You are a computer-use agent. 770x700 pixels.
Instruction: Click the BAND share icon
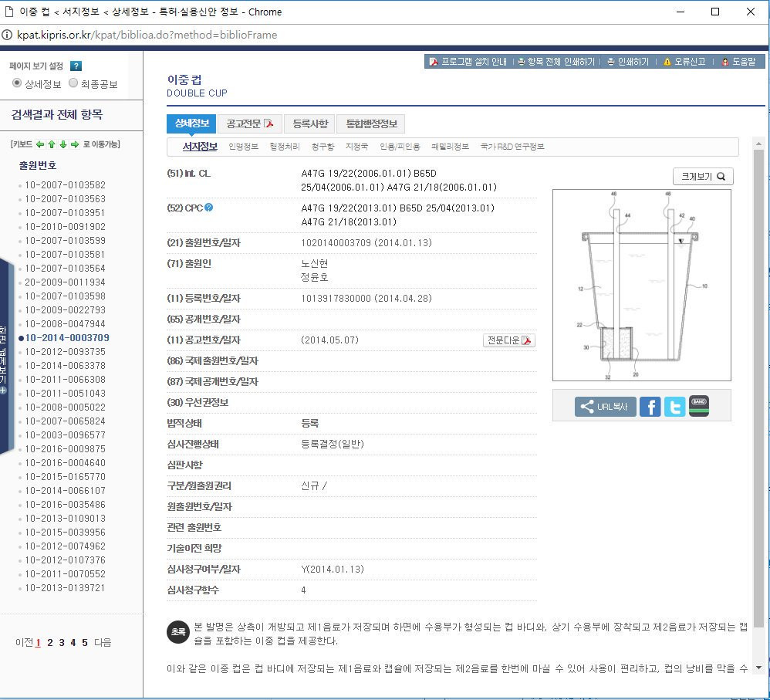[x=699, y=407]
